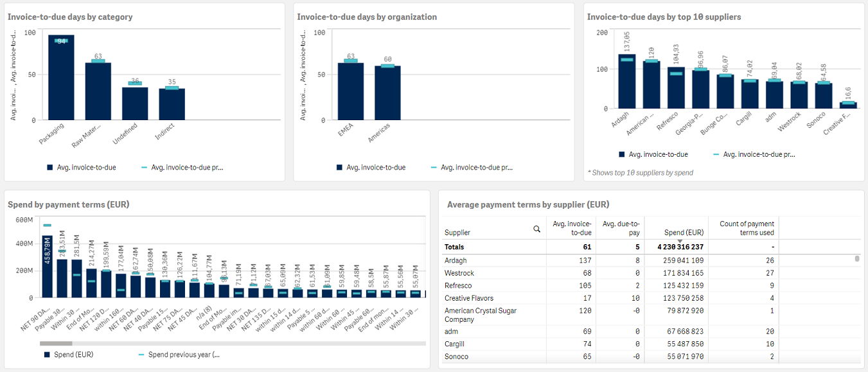Click the EMEA bar in organization chart
This screenshot has height=372, width=868.
click(351, 91)
